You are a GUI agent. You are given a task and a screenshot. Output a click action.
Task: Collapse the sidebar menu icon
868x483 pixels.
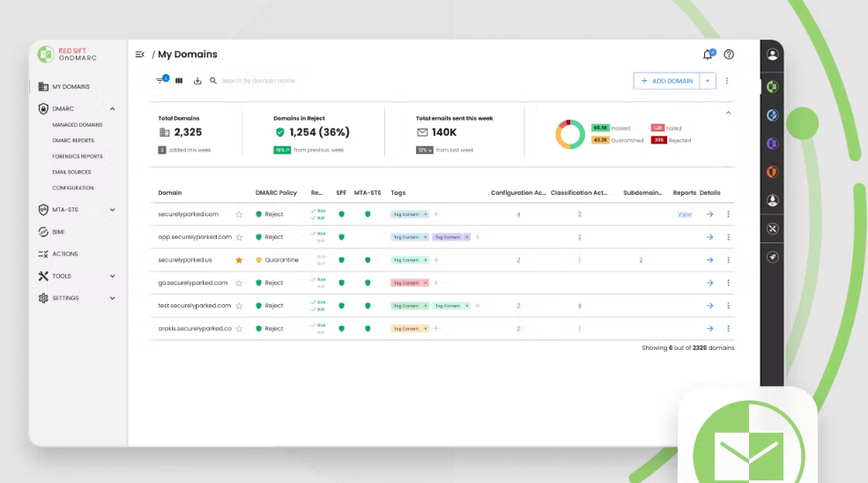coord(139,55)
